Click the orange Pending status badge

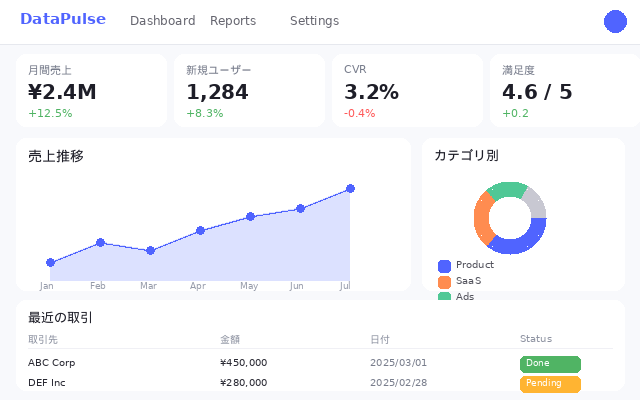(550, 383)
